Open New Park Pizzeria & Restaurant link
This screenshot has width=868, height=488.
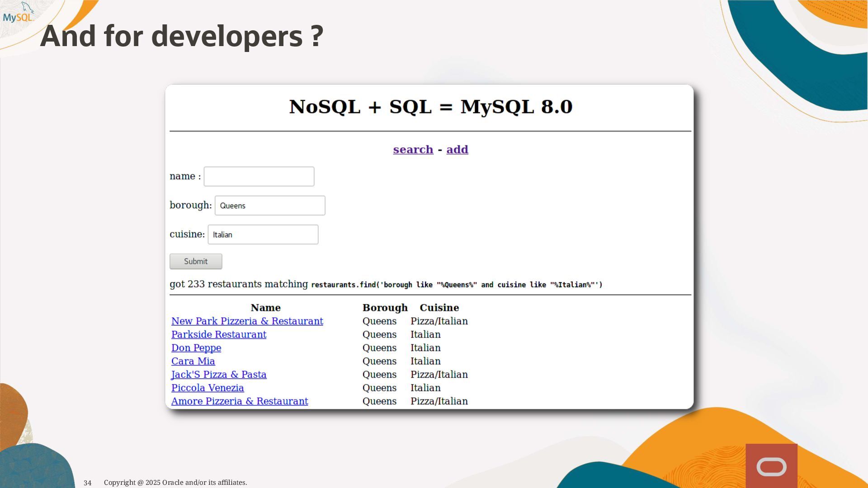[x=247, y=321]
